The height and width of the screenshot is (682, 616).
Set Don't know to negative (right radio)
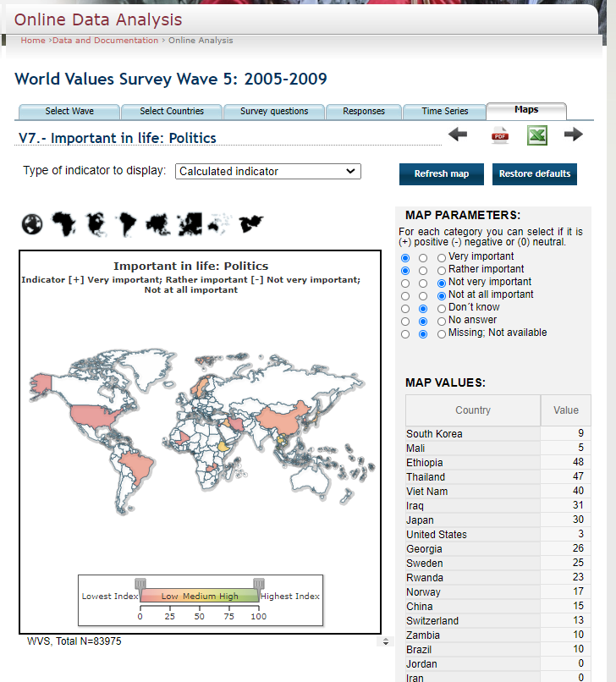click(x=442, y=309)
